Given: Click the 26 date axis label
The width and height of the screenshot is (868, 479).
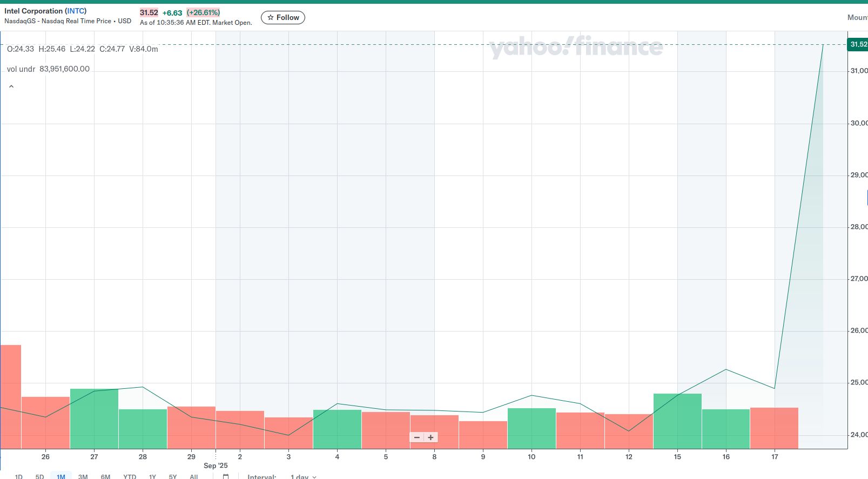Looking at the screenshot, I should tap(45, 457).
